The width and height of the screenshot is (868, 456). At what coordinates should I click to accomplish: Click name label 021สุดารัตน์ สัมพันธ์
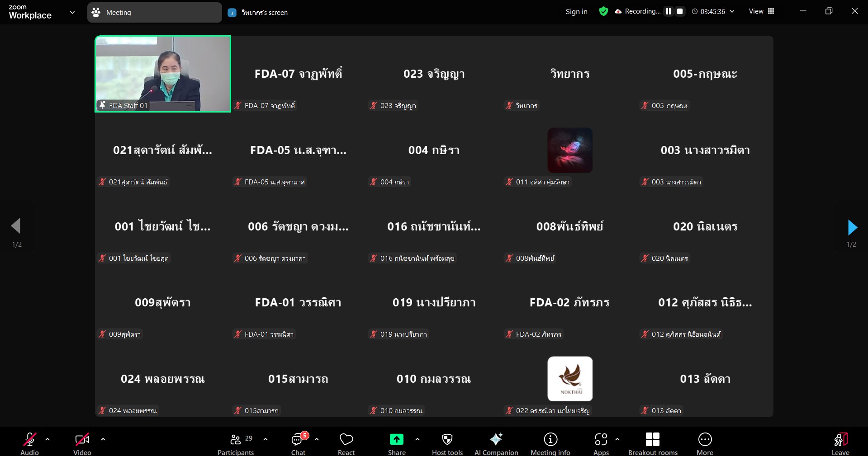pos(138,182)
